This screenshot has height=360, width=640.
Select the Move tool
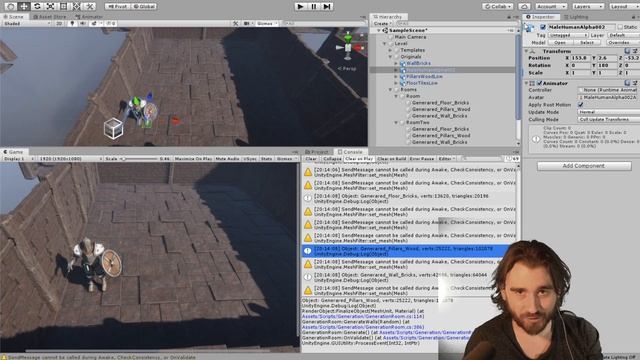click(x=24, y=6)
